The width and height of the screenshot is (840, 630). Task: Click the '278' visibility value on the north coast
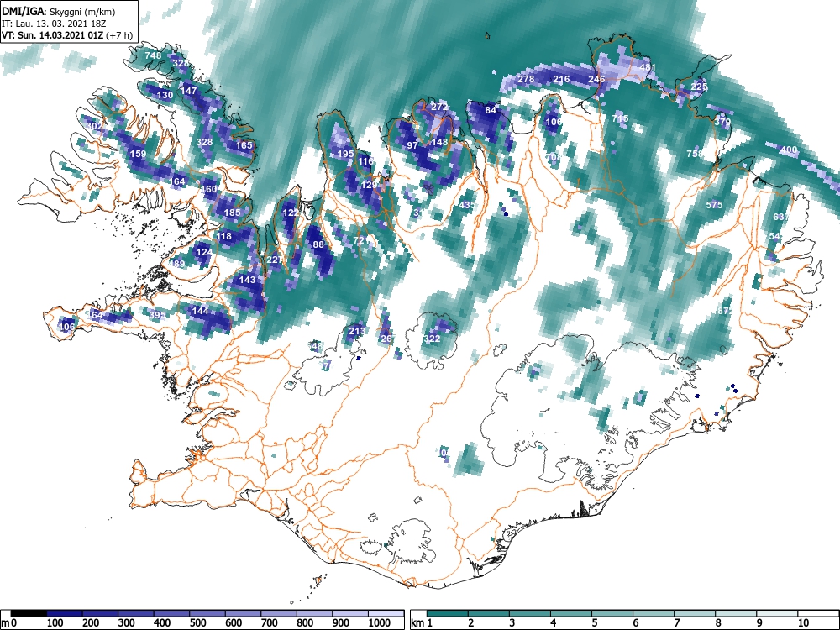click(x=526, y=79)
